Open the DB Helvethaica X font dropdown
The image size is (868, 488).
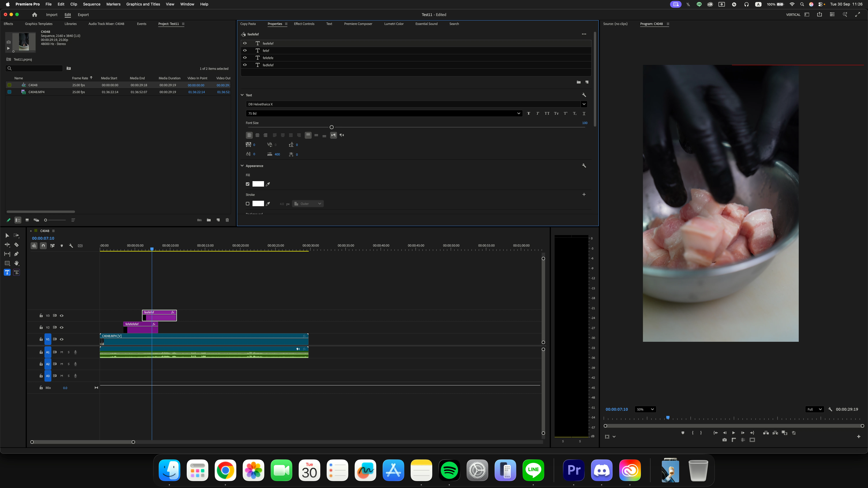click(584, 104)
